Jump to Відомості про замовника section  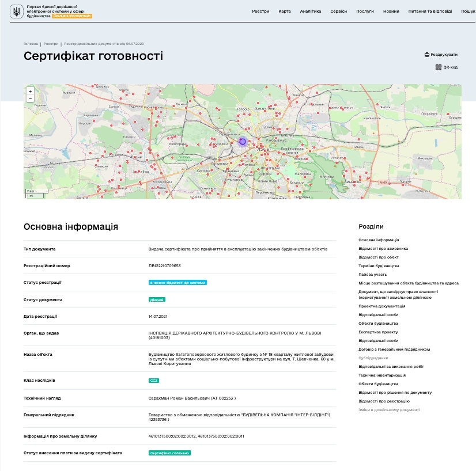[383, 248]
